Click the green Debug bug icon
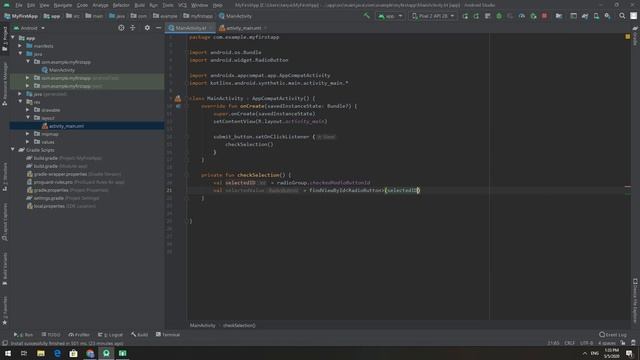 click(x=499, y=16)
